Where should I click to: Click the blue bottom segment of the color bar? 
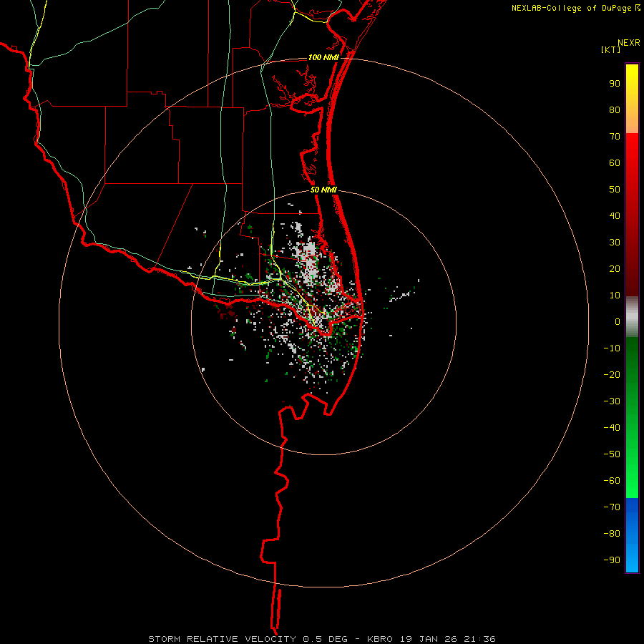[632, 535]
